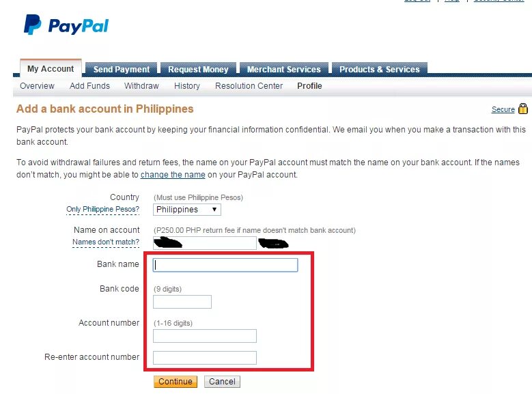Focus the Bank name input field
Image resolution: width=532 pixels, height=394 pixels.
click(x=225, y=265)
